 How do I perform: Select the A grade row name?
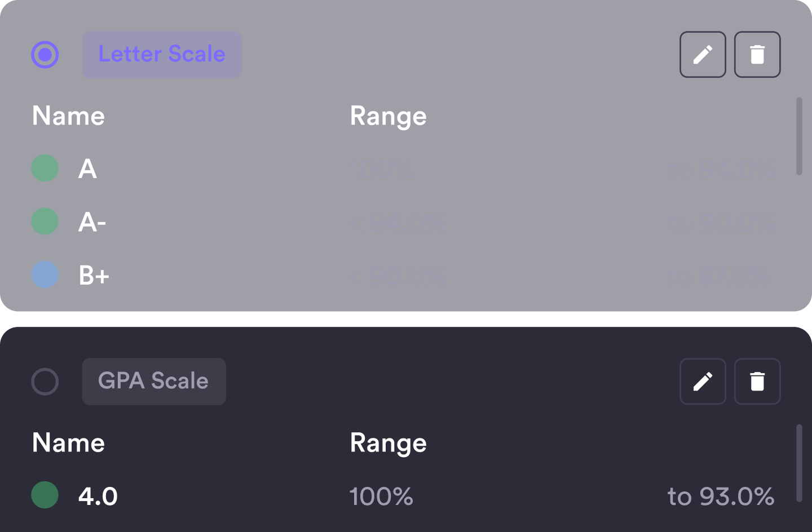[x=88, y=169]
